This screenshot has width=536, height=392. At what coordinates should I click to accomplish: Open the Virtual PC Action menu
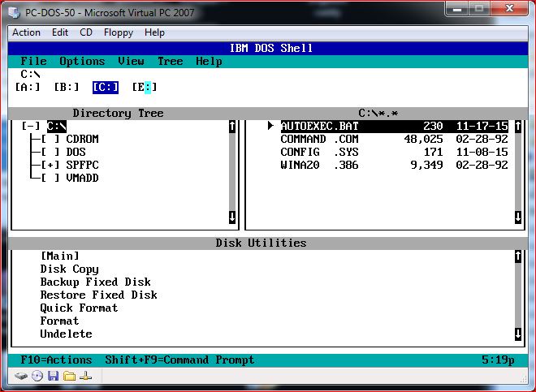[26, 32]
